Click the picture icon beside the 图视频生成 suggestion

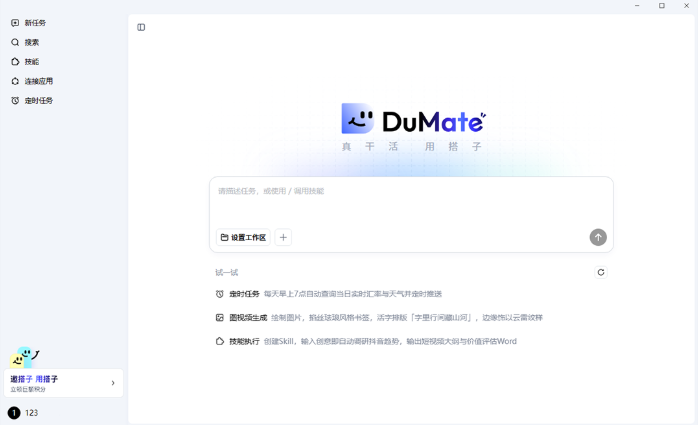[x=219, y=317]
